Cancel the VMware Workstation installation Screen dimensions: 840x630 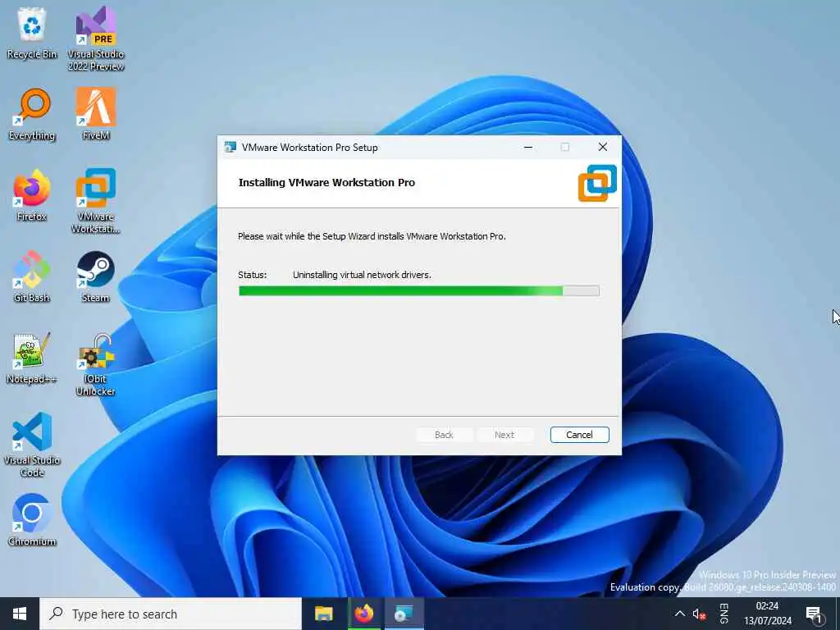click(579, 435)
